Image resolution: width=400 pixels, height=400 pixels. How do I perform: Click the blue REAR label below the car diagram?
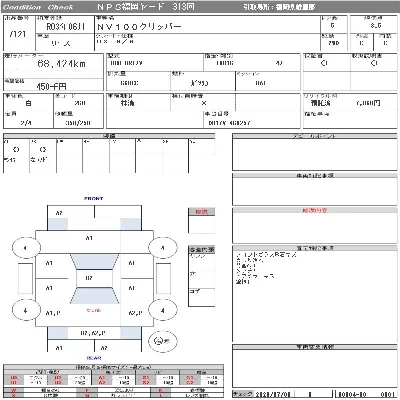click(94, 358)
